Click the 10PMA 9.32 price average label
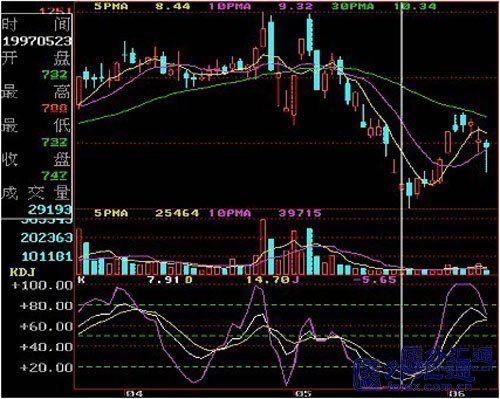This screenshot has width=500, height=399. (261, 6)
